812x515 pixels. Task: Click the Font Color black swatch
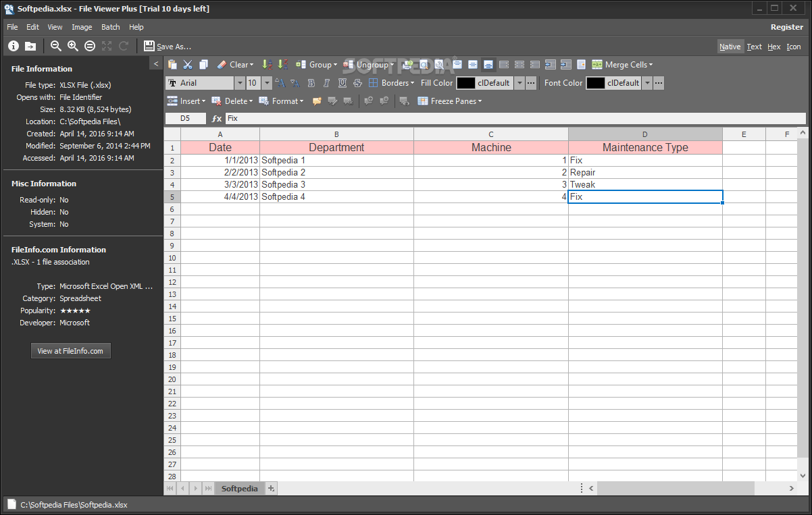[595, 83]
